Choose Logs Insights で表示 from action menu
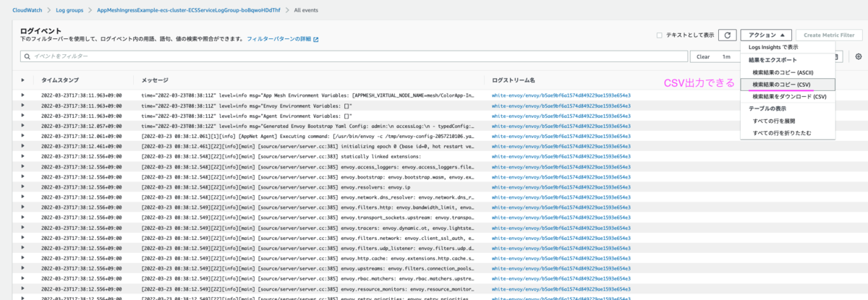This screenshot has height=300, width=868. (x=788, y=46)
